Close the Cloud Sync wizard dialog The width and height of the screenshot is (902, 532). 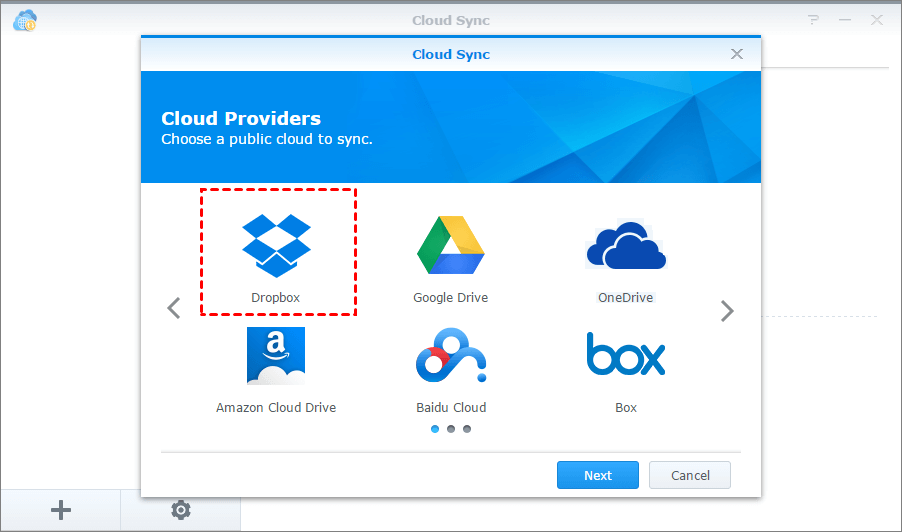(737, 54)
